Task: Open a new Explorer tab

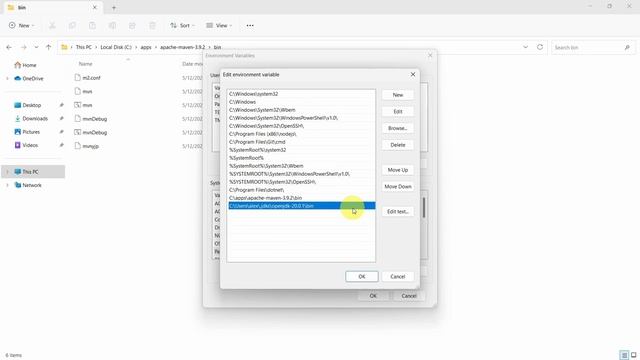Action: tap(114, 7)
